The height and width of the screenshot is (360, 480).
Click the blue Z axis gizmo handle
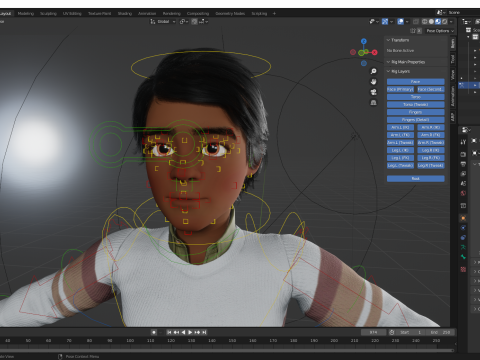[364, 41]
